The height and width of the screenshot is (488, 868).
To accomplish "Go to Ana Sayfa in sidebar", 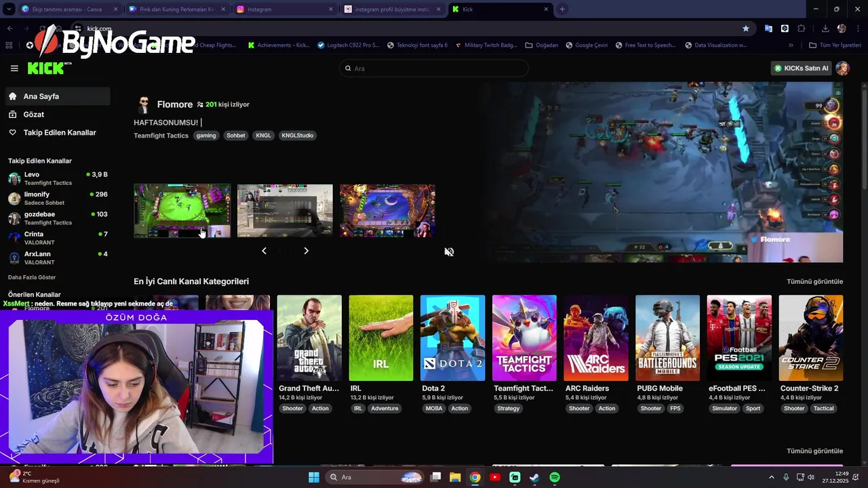I will point(57,96).
